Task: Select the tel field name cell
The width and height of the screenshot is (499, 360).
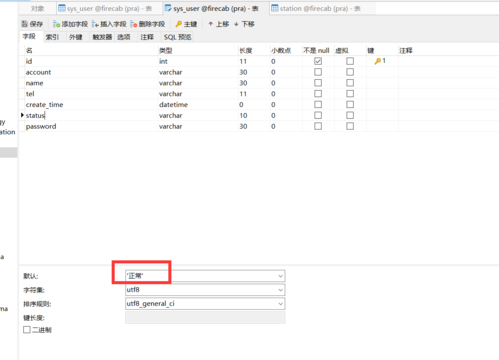Action: tap(92, 94)
